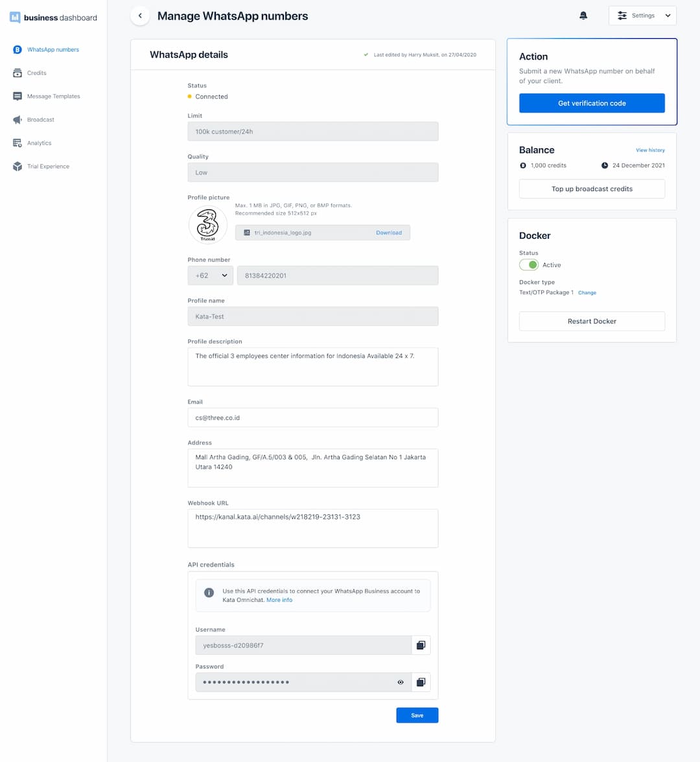Click the info icon in API credentials
The width and height of the screenshot is (700, 762).
pos(209,593)
